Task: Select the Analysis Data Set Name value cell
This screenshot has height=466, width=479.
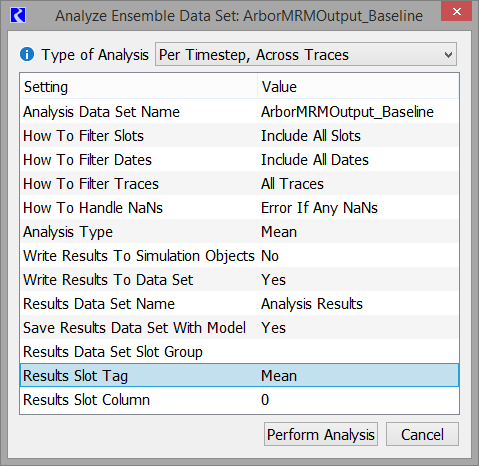Action: point(358,112)
